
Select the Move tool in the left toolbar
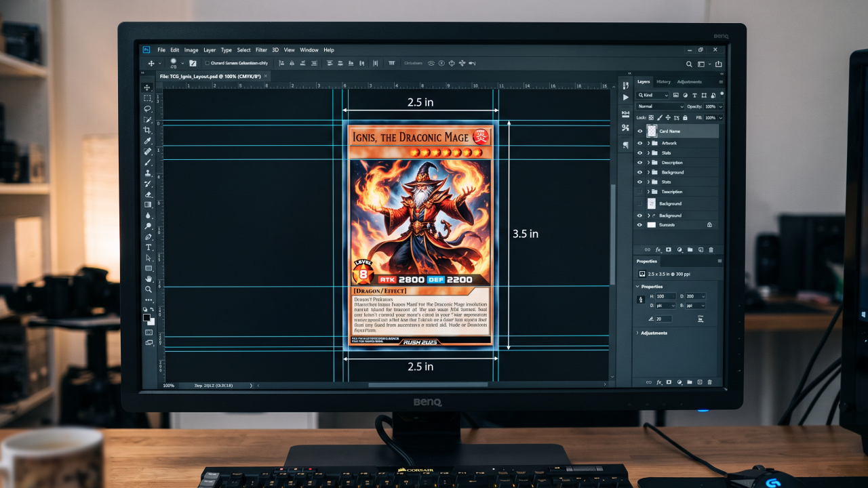pos(147,88)
